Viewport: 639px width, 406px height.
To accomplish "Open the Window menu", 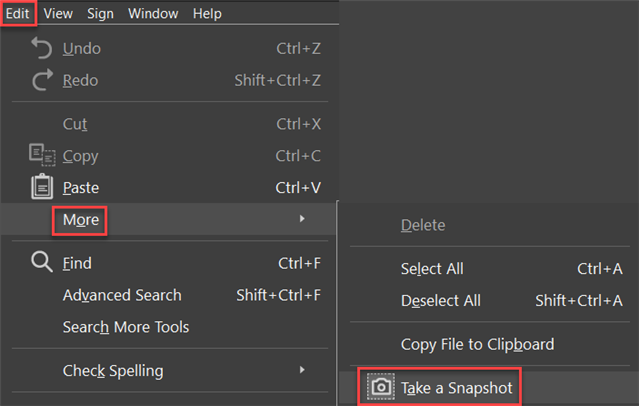I will point(153,13).
